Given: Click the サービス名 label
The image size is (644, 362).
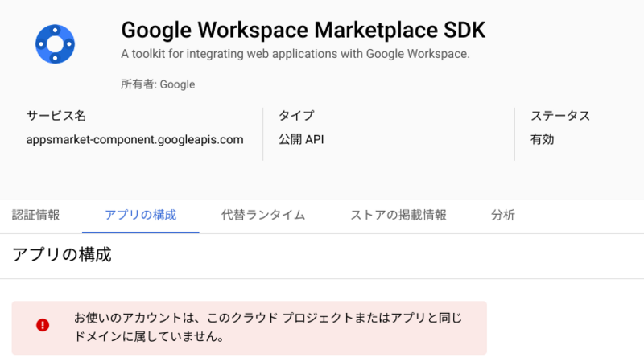Looking at the screenshot, I should [56, 116].
